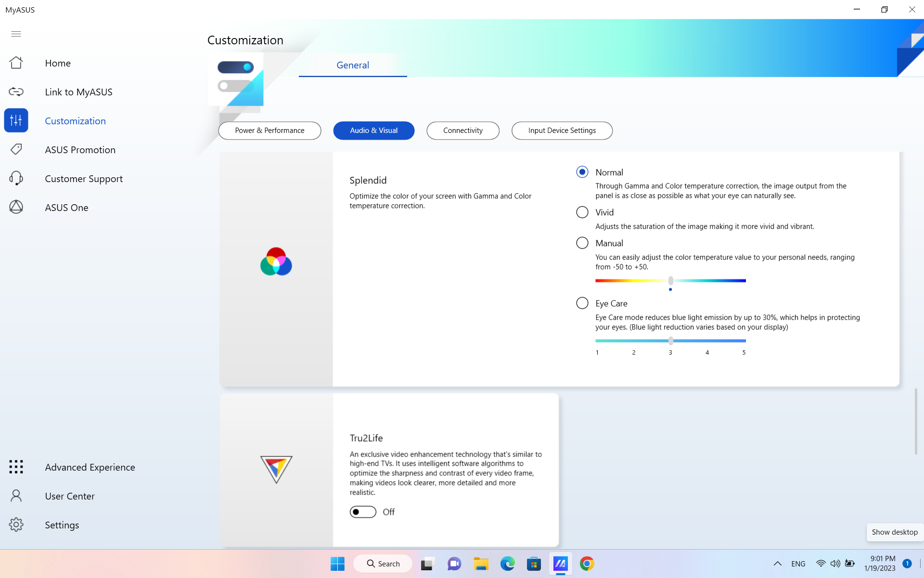Screen dimensions: 924x578
Task: Click the vertical scrollbar thumb
Action: click(x=916, y=421)
